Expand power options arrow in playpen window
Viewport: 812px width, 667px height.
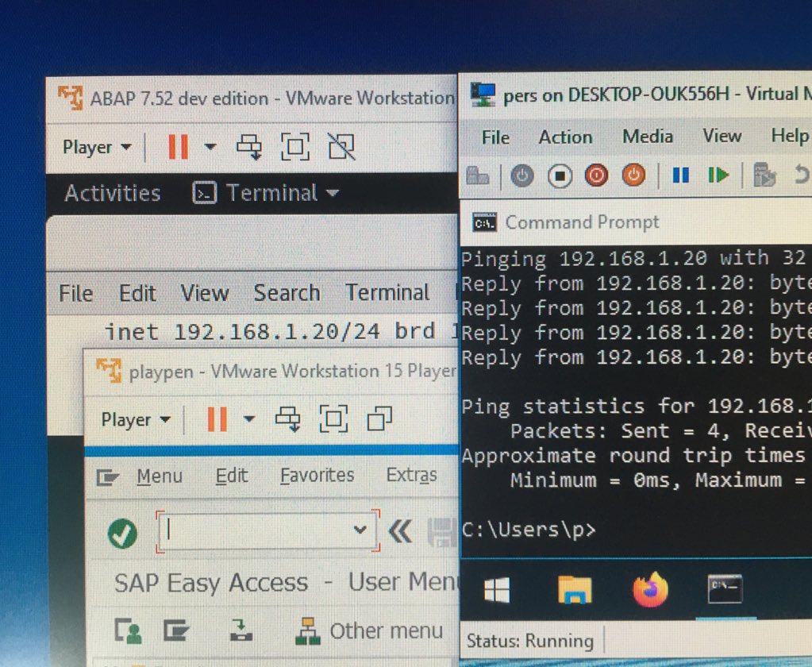249,418
